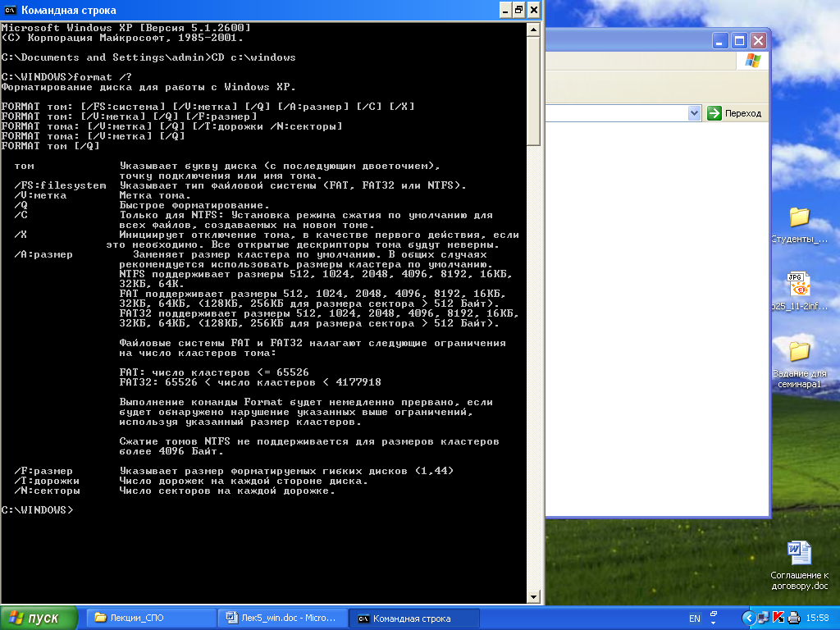Click scroll down arrow in command prompt
840x630 pixels.
click(533, 596)
